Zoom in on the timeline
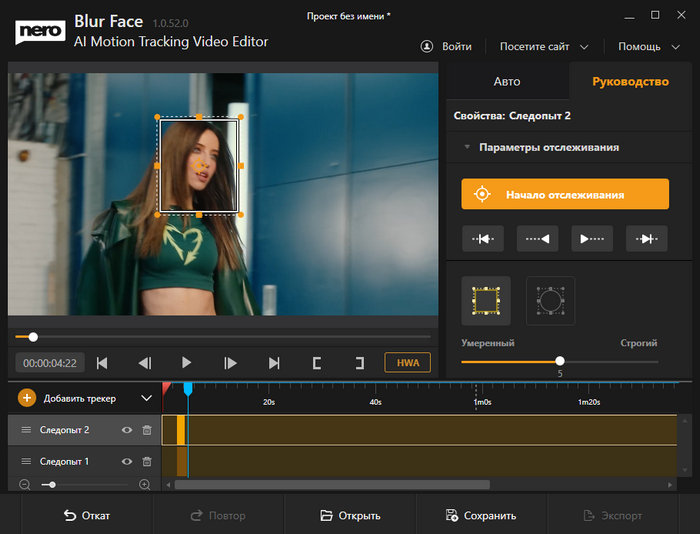 tap(145, 484)
